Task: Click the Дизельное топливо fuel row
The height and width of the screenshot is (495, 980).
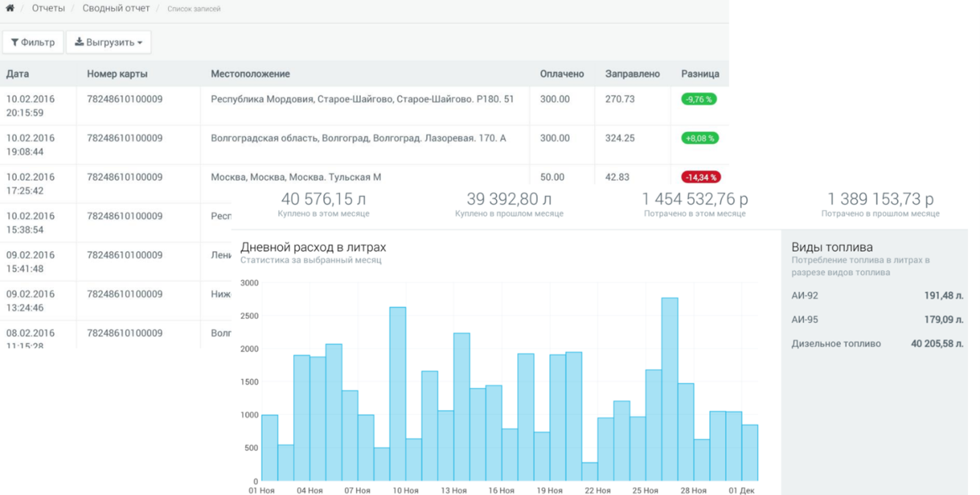Action: pos(877,344)
